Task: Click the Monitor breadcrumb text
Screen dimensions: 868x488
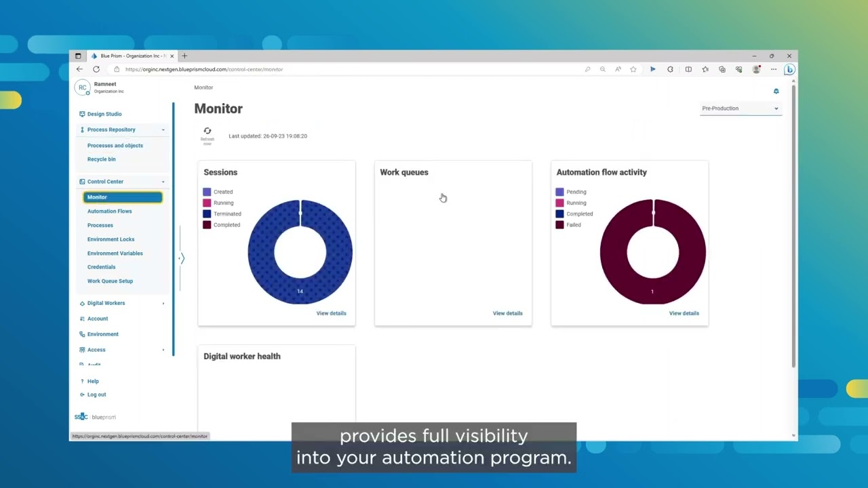Action: tap(203, 87)
